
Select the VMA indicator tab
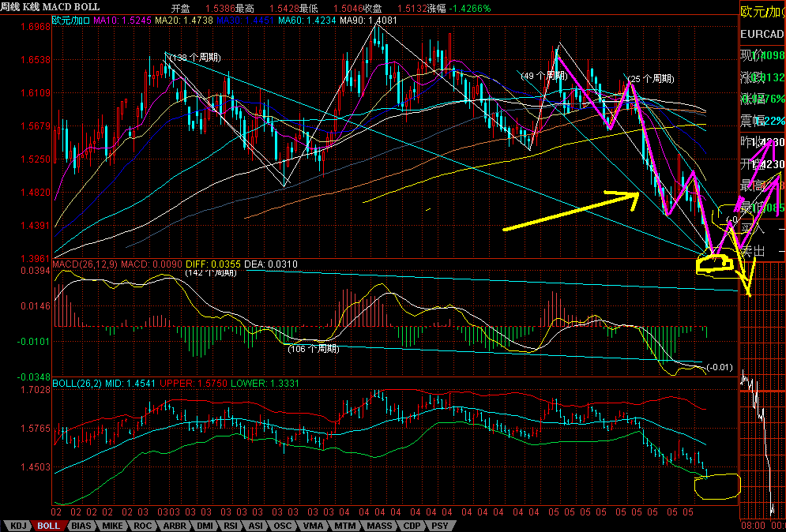click(313, 526)
